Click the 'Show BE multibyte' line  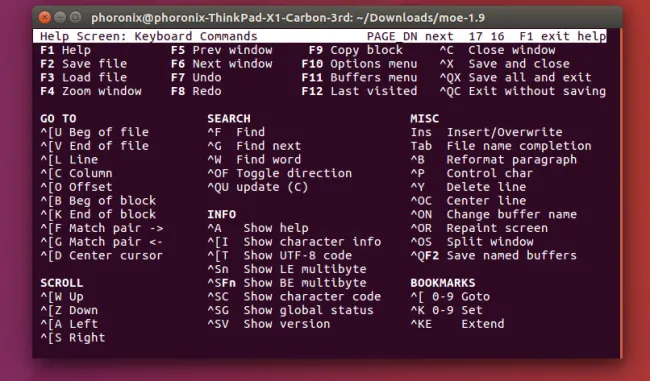287,283
